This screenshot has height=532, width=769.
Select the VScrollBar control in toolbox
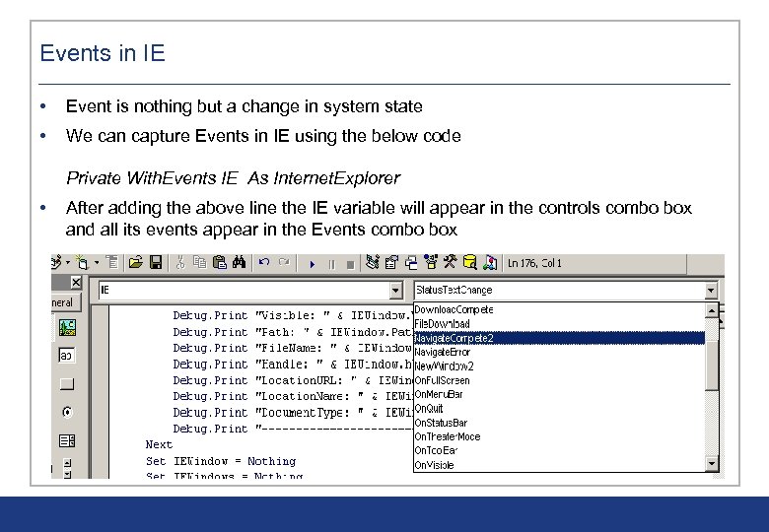(x=68, y=468)
